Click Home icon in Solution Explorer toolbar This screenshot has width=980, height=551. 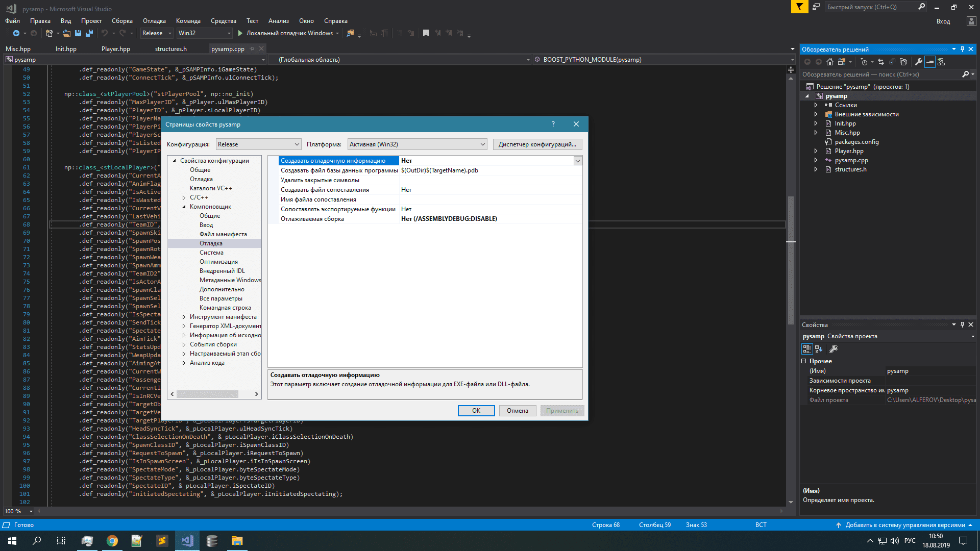point(830,62)
